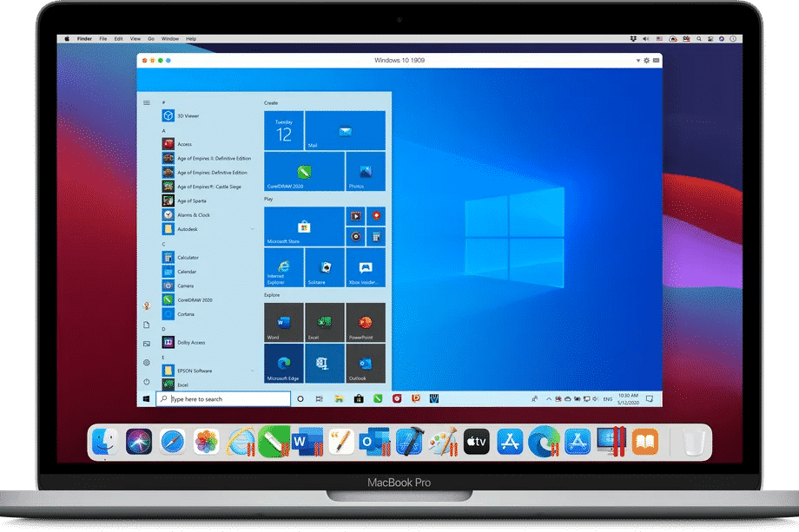Open Spotlight search in macOS menu bar
The height and width of the screenshot is (532, 799).
pos(699,39)
